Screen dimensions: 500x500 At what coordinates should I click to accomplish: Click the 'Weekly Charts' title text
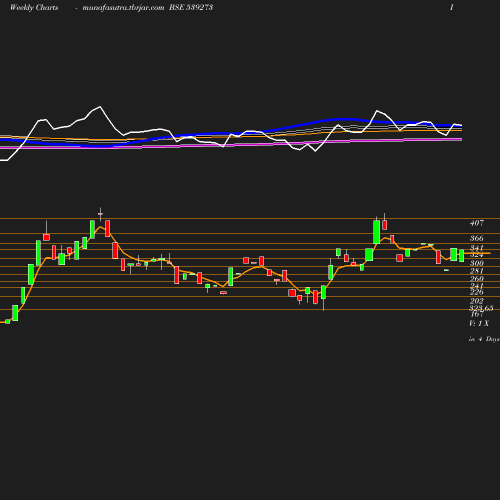coord(34,7)
